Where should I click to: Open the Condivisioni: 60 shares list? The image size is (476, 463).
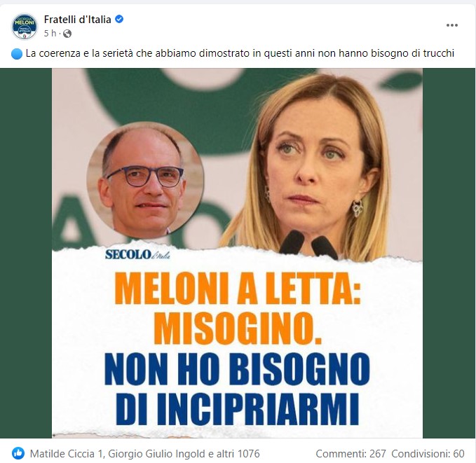pos(428,454)
